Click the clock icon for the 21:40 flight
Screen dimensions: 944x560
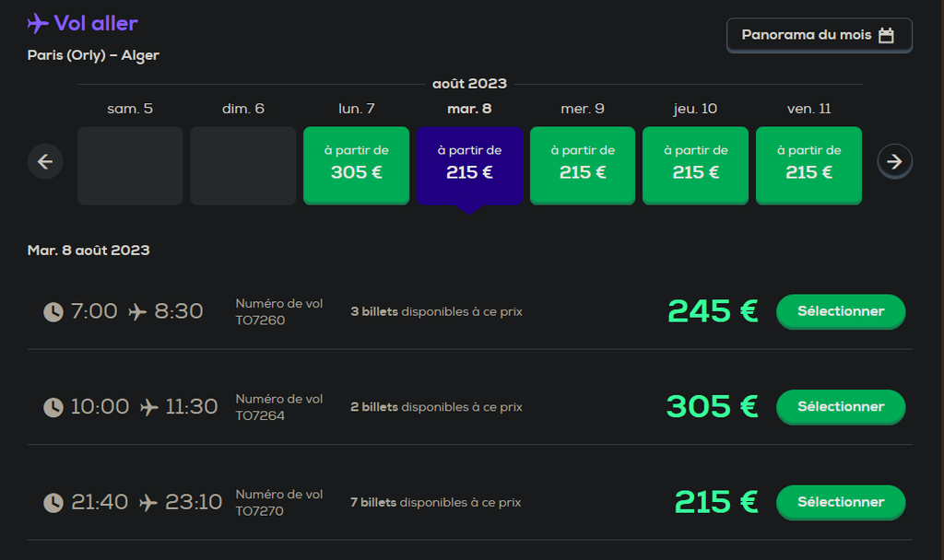[x=53, y=503]
